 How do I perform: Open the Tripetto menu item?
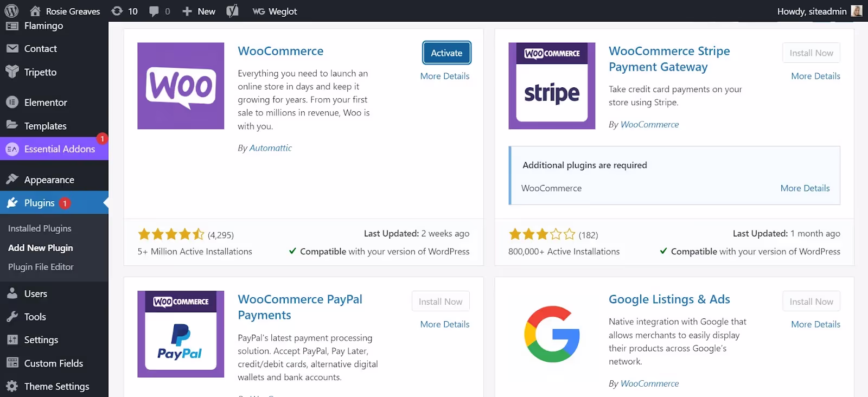coord(40,72)
